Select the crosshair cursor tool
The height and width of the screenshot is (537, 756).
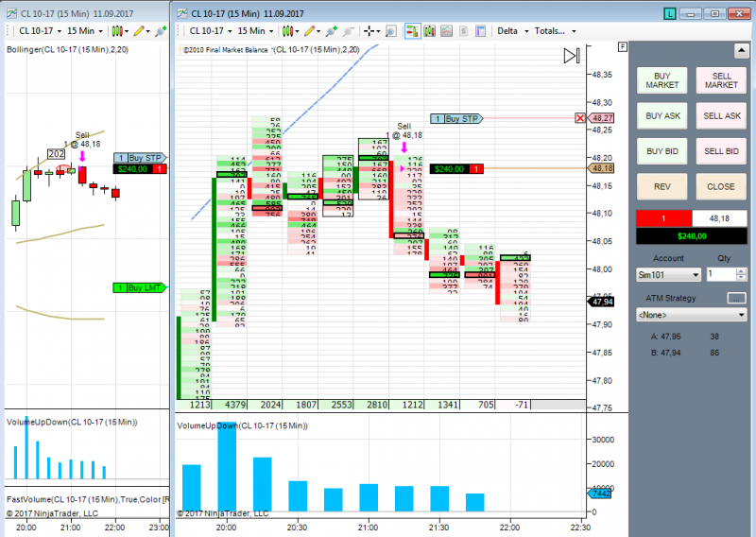point(369,31)
